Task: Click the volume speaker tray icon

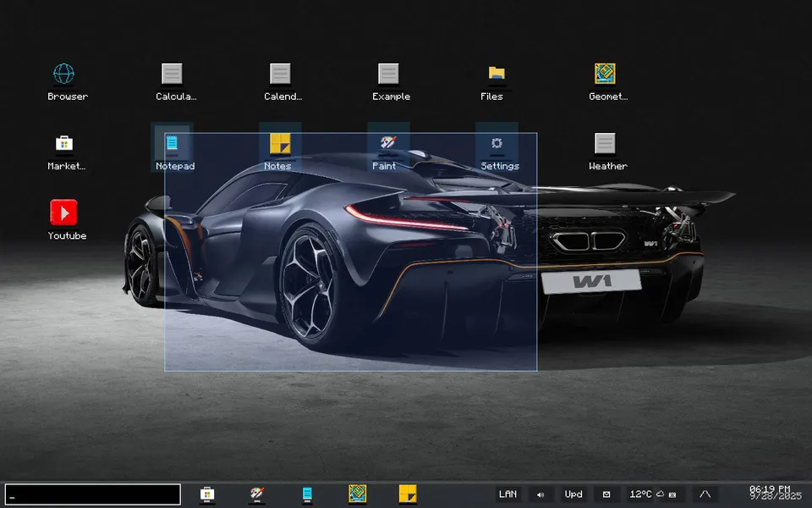Action: click(540, 494)
